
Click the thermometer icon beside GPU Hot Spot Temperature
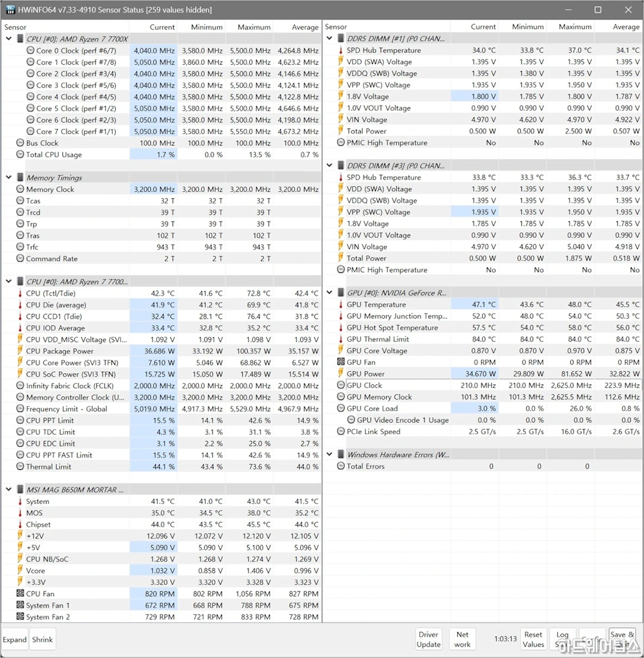pyautogui.click(x=341, y=328)
